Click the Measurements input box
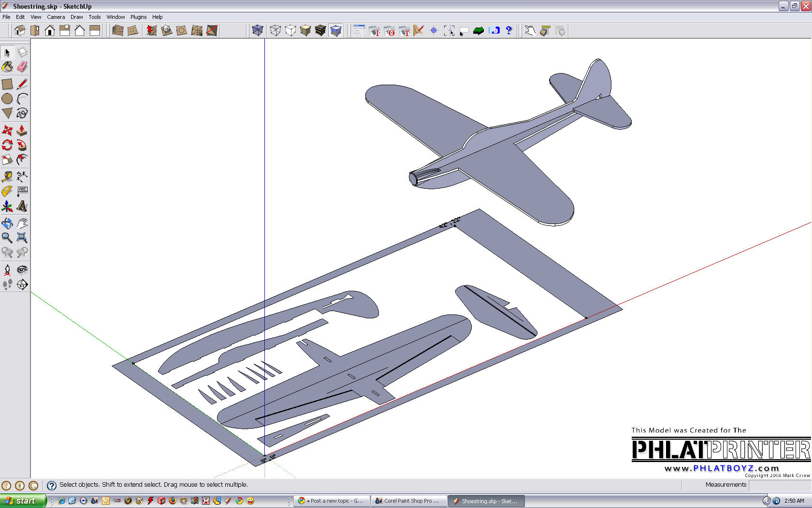Screen dimensions: 812x508 pyautogui.click(x=779, y=485)
